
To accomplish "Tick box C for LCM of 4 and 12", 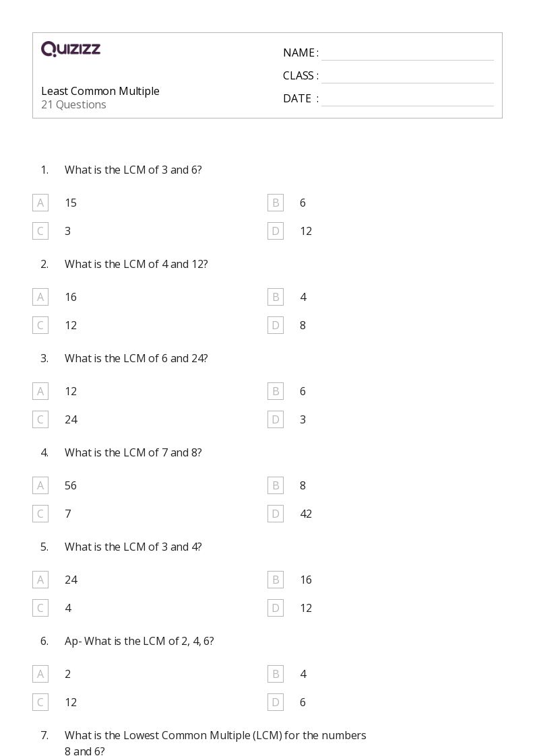I will (x=40, y=325).
